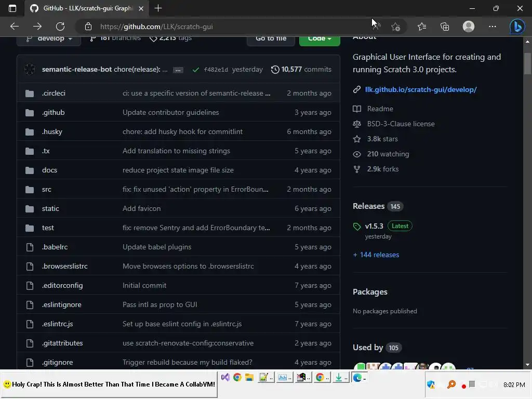The height and width of the screenshot is (399, 532).
Task: Open the src folder
Action: (46, 189)
